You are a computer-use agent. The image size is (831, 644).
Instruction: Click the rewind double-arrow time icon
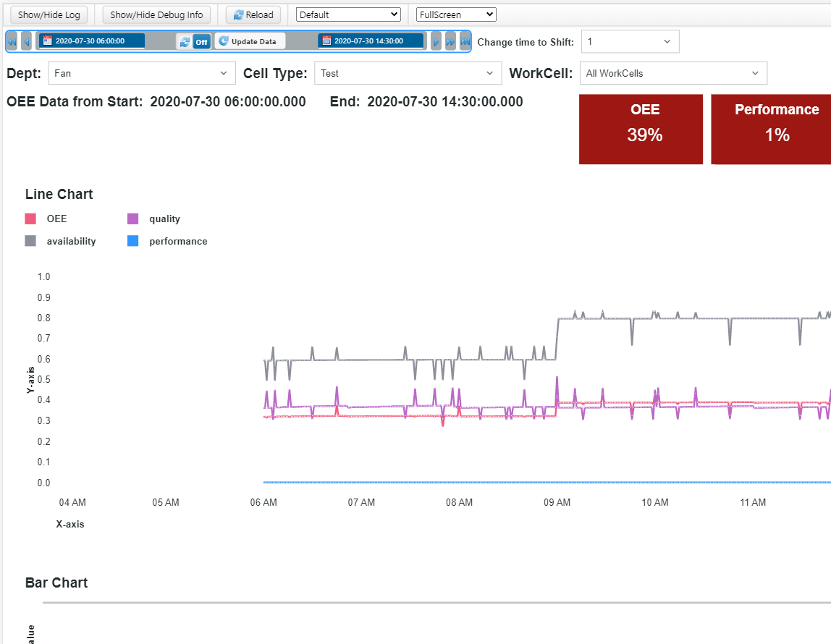(12, 42)
